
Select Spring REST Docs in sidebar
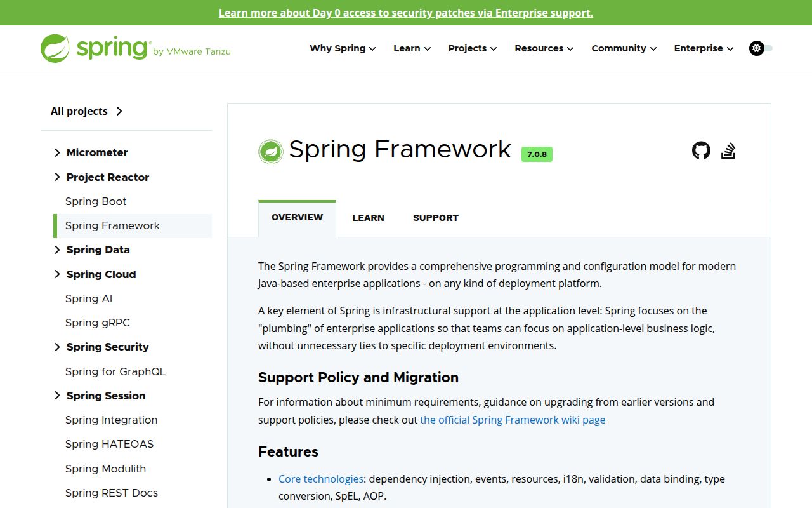point(111,493)
